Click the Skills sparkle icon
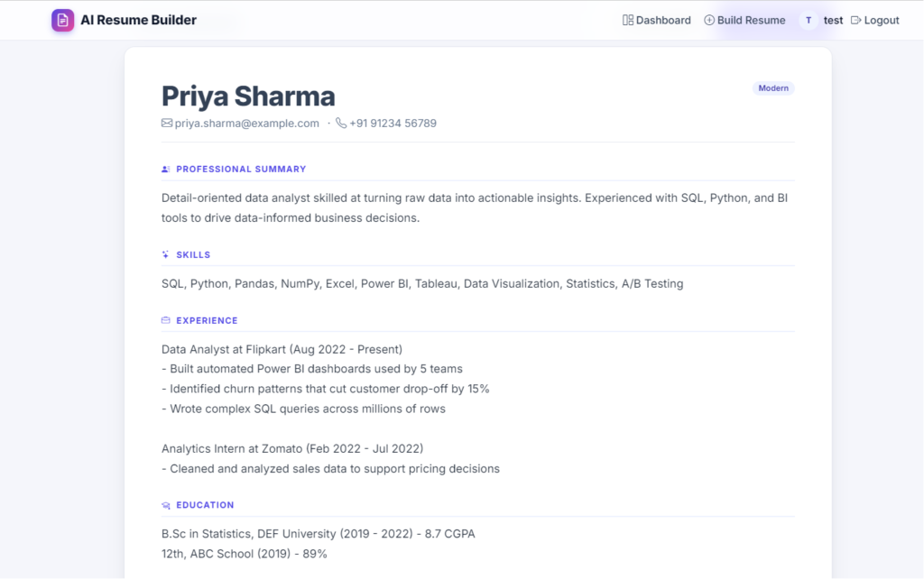This screenshot has height=579, width=924. 166,254
